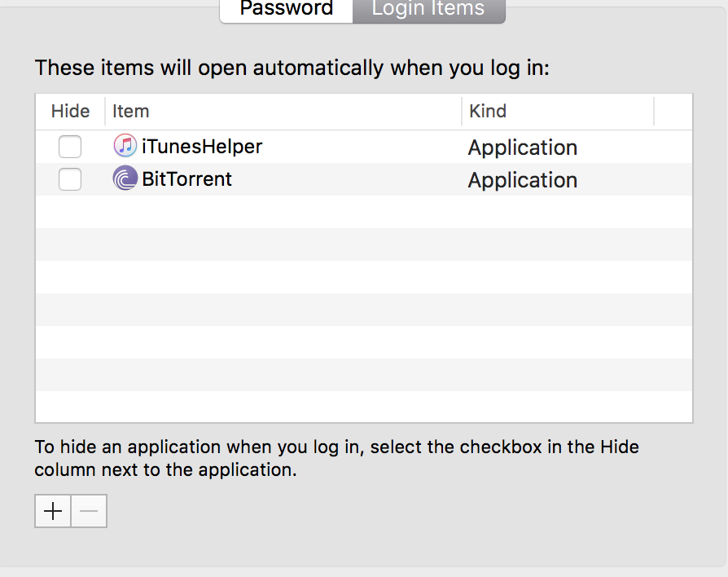Click the Hide column header

(x=71, y=112)
